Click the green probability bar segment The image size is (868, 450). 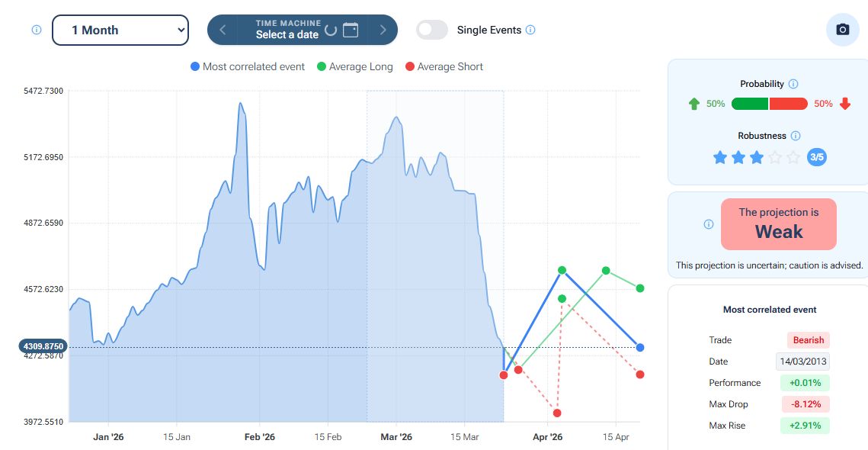(x=750, y=104)
